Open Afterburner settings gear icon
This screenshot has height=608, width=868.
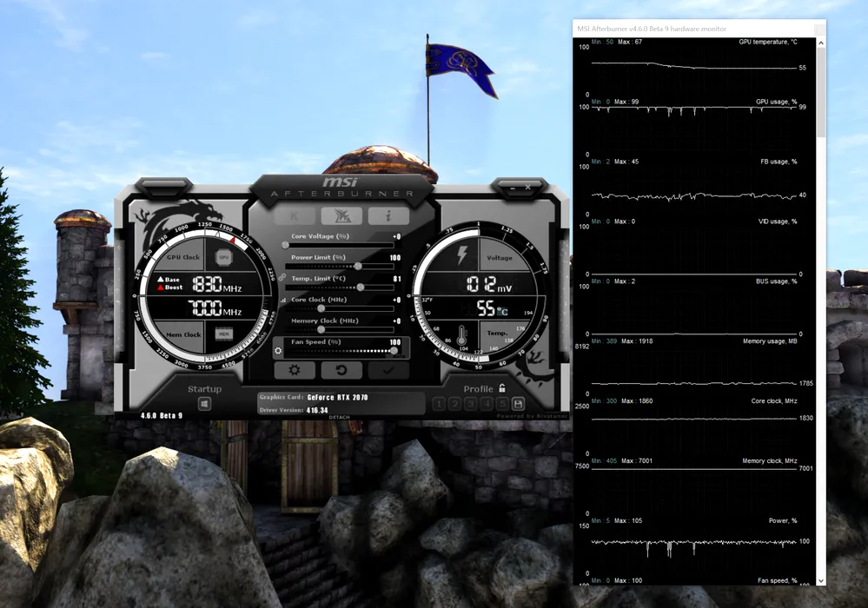click(x=295, y=371)
